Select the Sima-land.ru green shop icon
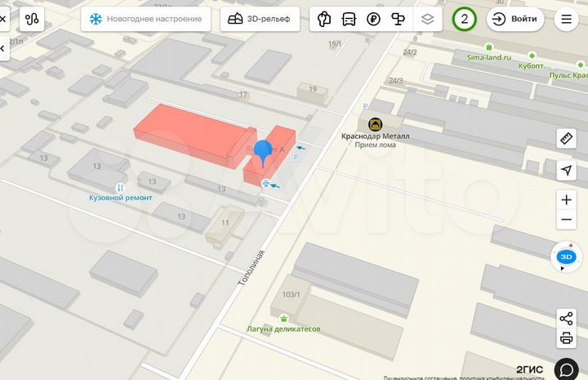Image resolution: width=588 pixels, height=380 pixels. point(488,47)
